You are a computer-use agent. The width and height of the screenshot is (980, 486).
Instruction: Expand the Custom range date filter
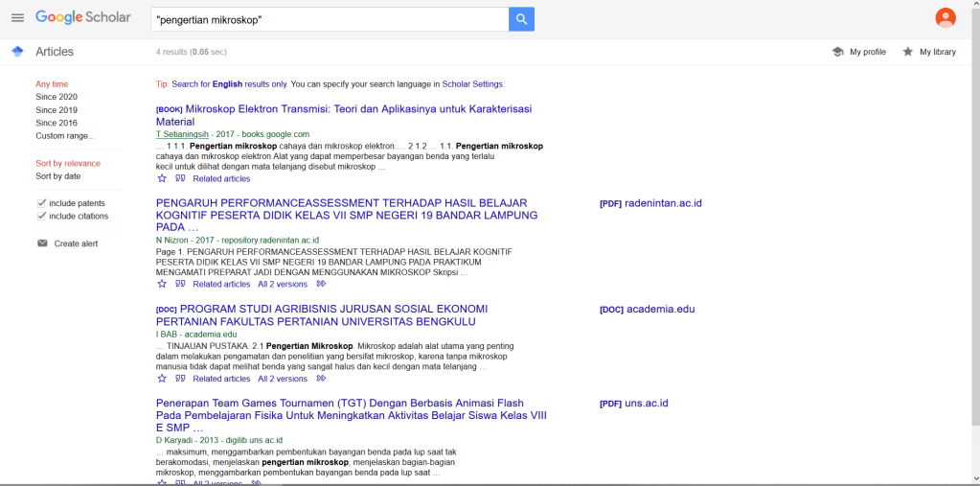coord(65,136)
